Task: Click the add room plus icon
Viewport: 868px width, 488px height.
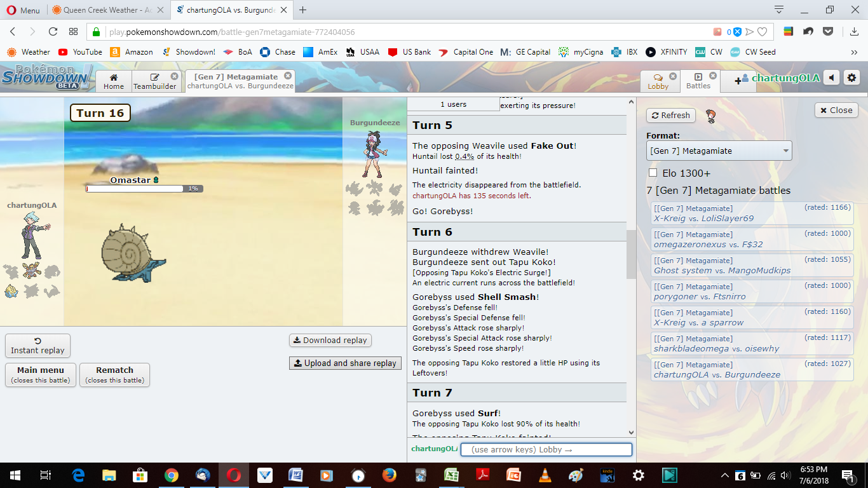Action: [x=738, y=80]
